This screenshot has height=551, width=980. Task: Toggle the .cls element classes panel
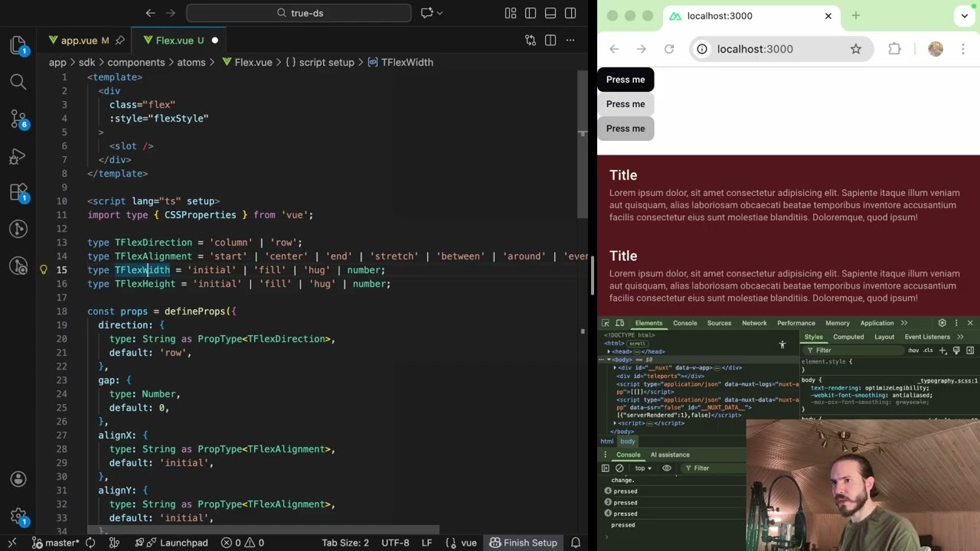pyautogui.click(x=928, y=350)
